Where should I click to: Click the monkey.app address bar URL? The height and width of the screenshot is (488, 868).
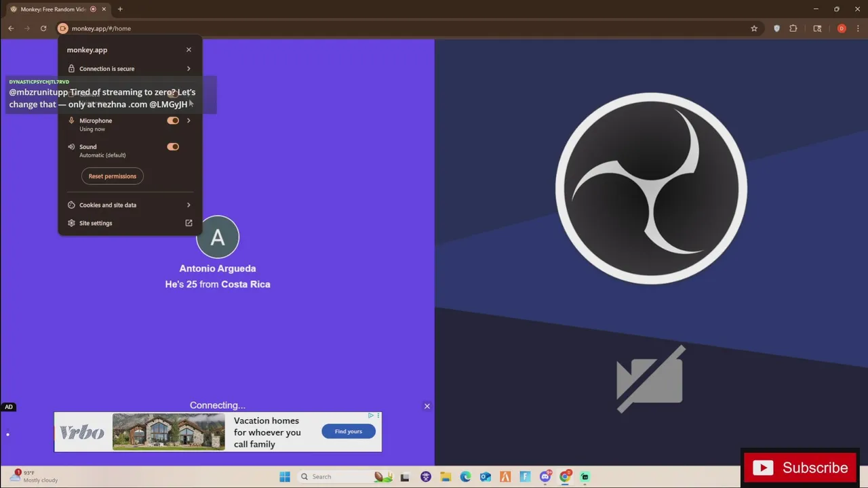pyautogui.click(x=102, y=28)
